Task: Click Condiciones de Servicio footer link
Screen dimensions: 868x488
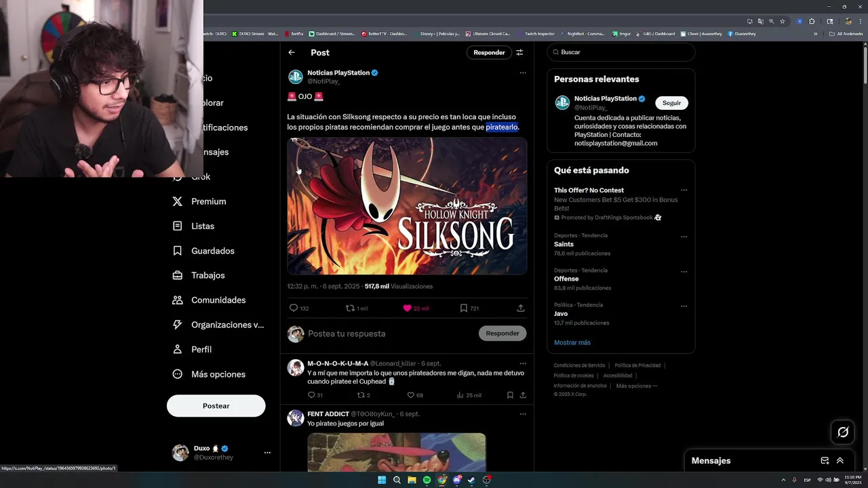Action: click(579, 365)
